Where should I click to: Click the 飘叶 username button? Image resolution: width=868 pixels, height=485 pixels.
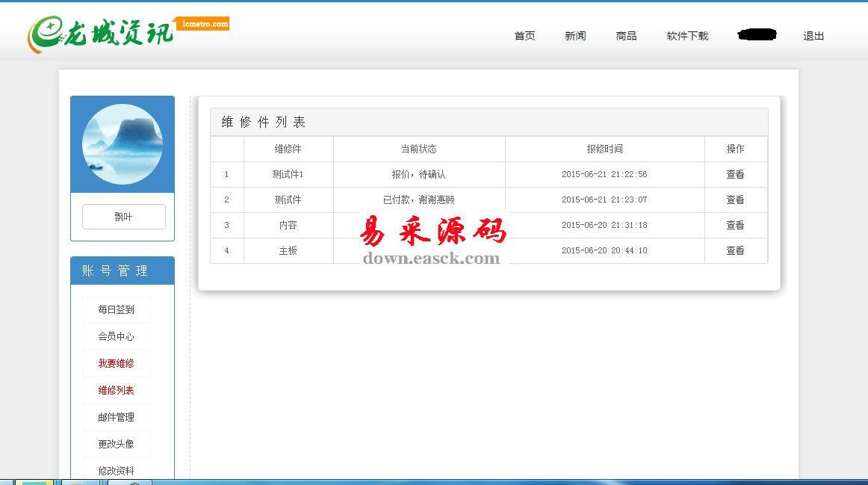pos(123,217)
